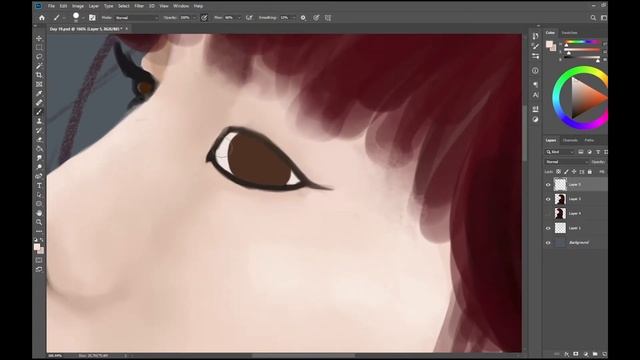
Task: Select the Layer 3 thumbnail
Action: pos(560,199)
